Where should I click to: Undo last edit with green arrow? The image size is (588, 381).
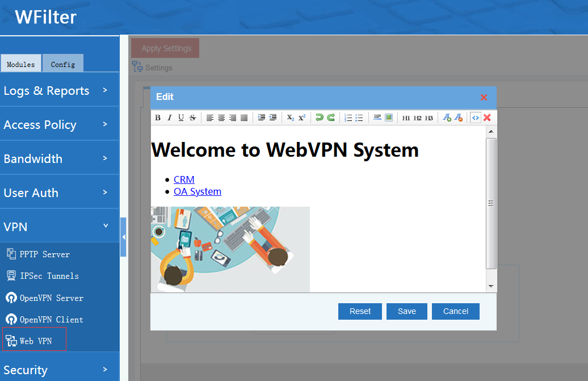click(319, 118)
